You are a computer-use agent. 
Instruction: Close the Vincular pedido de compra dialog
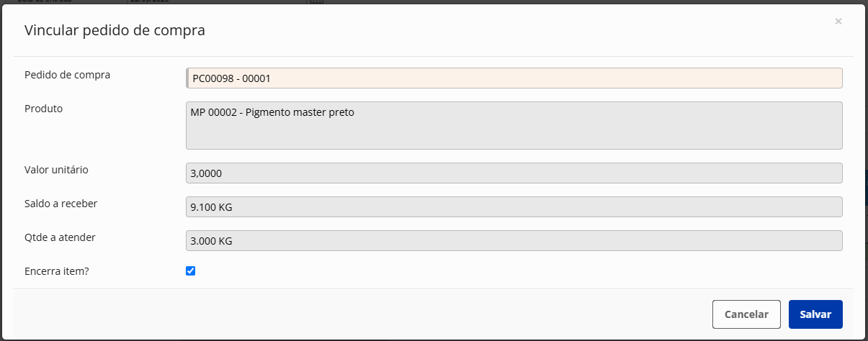coord(838,22)
